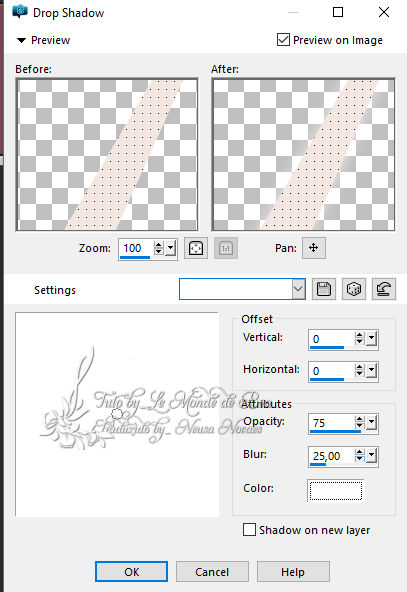Click the OK button
The height and width of the screenshot is (592, 407).
click(x=131, y=572)
